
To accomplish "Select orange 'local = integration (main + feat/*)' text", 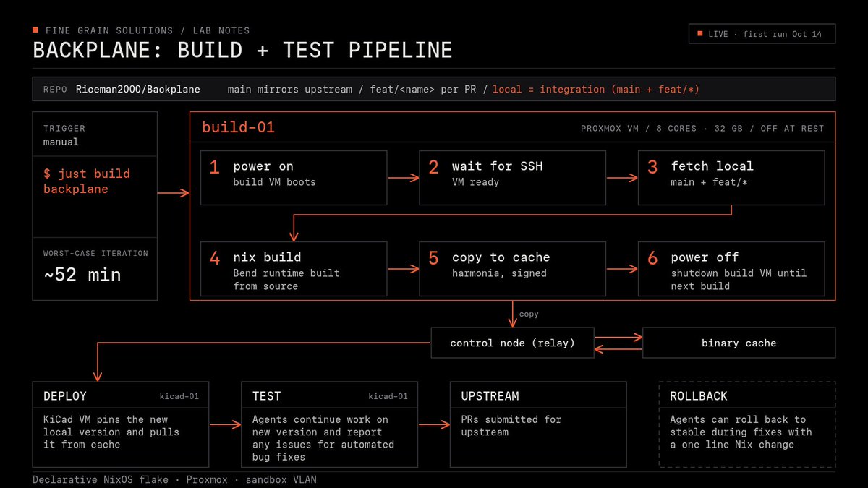I will pyautogui.click(x=596, y=90).
